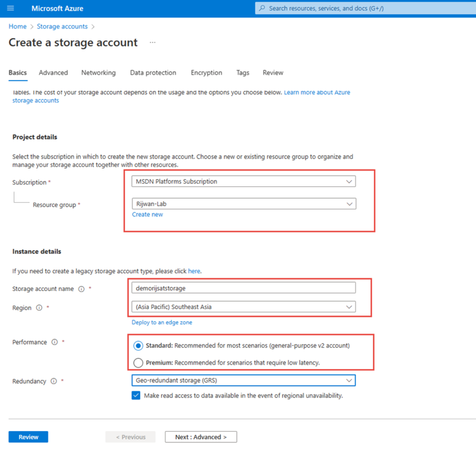The image size is (476, 454).
Task: Uncheck read access regional unavailability checkbox
Action: [x=136, y=395]
